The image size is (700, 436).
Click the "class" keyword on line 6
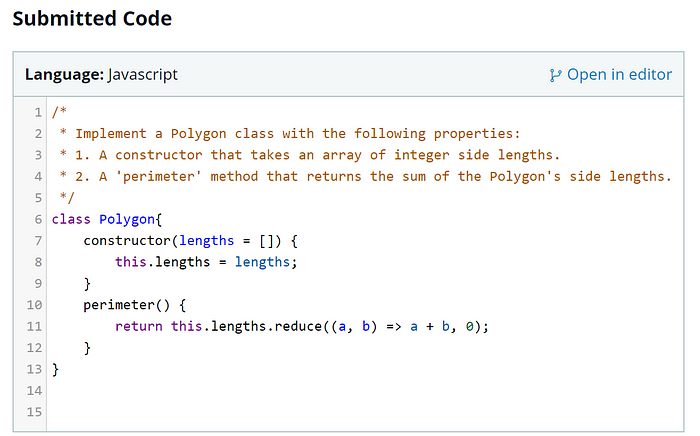(x=71, y=219)
